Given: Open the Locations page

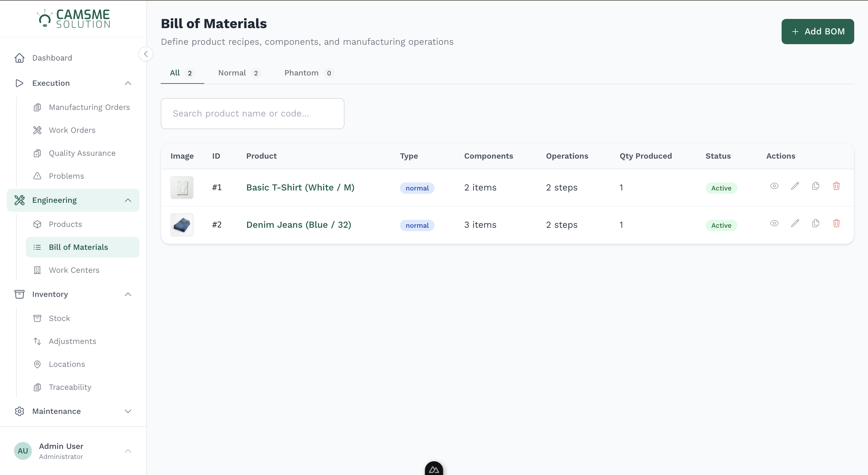Looking at the screenshot, I should click(67, 364).
